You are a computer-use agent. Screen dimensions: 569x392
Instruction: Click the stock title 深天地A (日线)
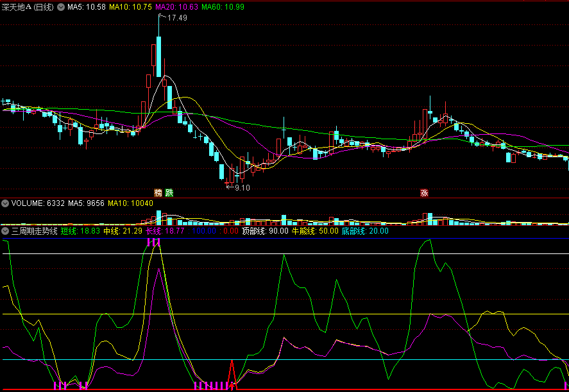click(x=28, y=7)
